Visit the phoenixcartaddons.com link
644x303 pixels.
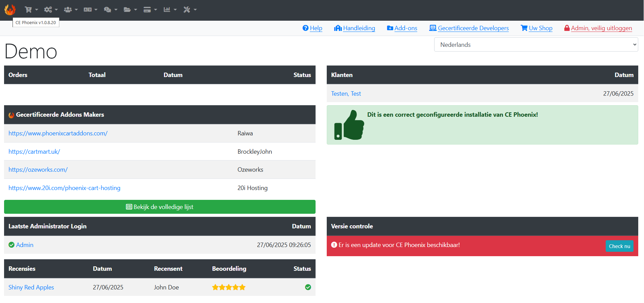click(x=58, y=133)
